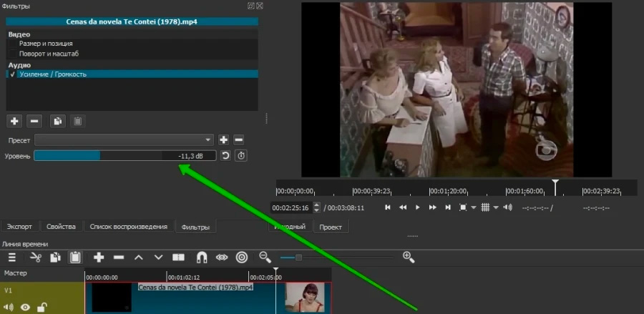This screenshot has width=644, height=314.
Task: Open zoom options dropdown arrow
Action: (x=473, y=207)
